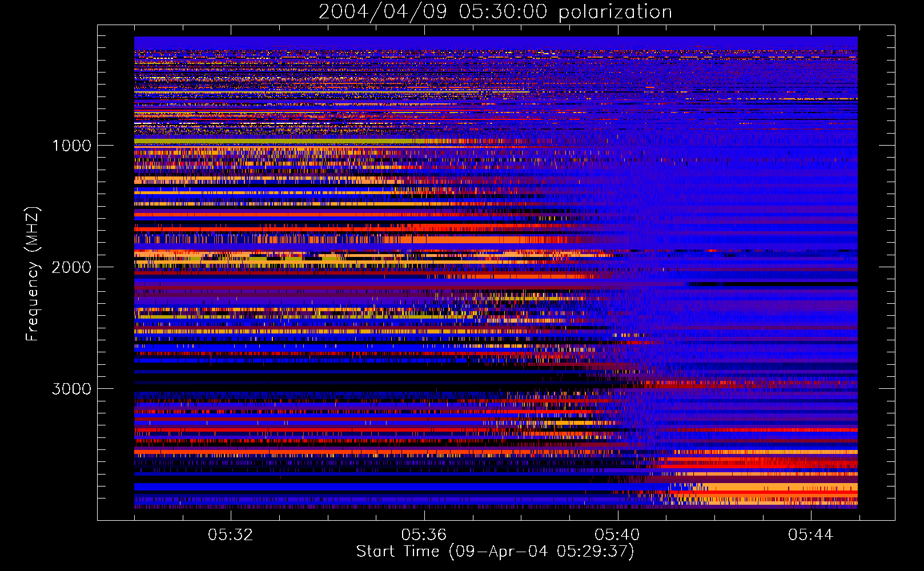924x571 pixels.
Task: Select the 05:40 time tick label
Action: click(x=617, y=535)
